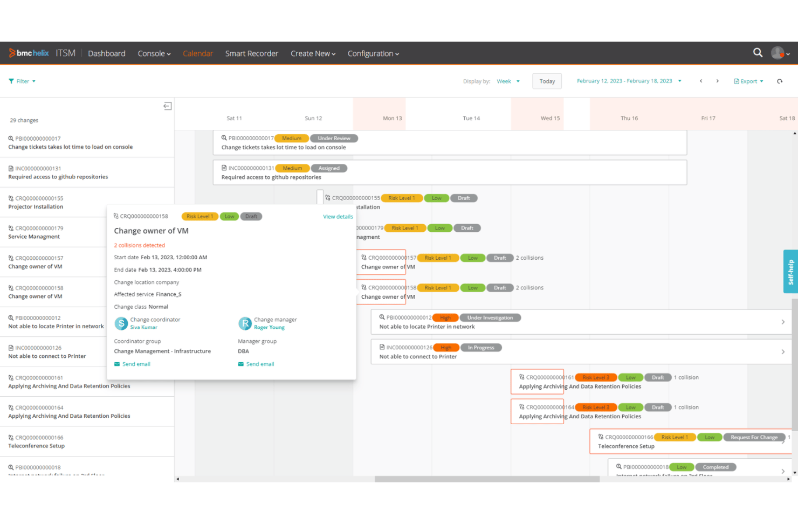Click the CRQ000000000158 calendar entry
Viewport: 798px width, 532px height.
pos(381,292)
